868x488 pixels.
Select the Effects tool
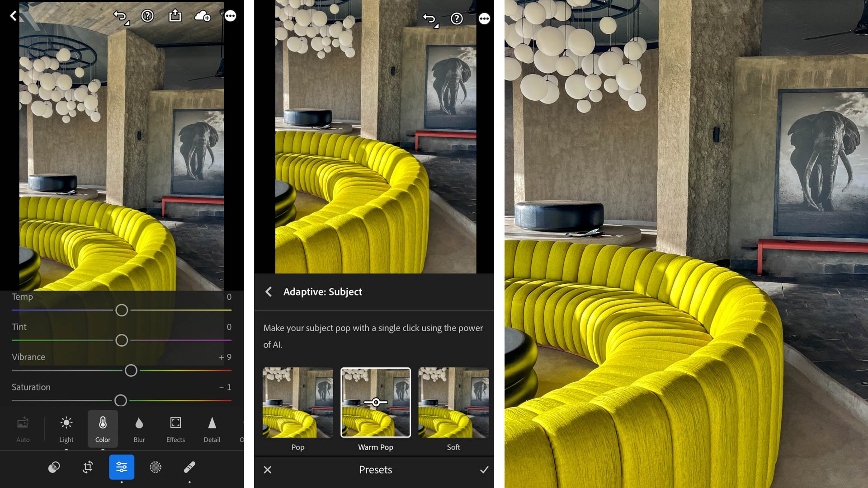point(175,428)
